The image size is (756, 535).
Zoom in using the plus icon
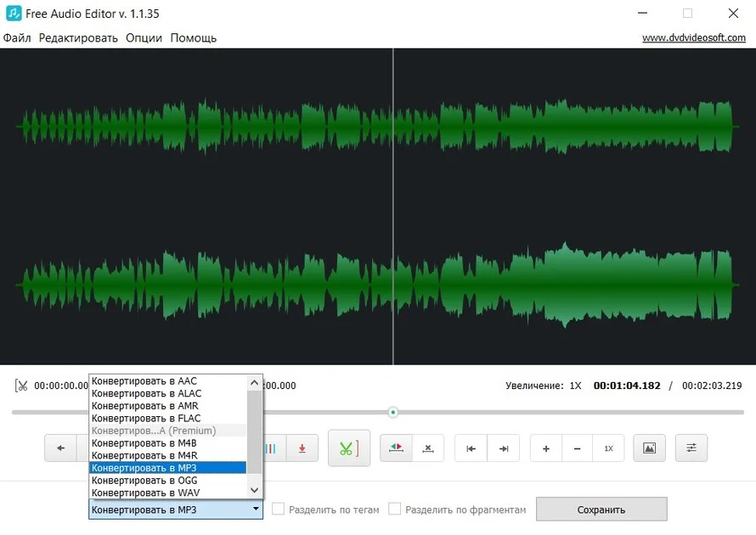point(544,448)
